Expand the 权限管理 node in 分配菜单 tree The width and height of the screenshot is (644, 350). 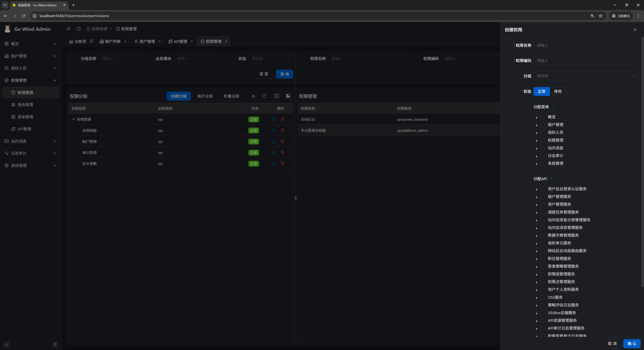pos(537,141)
